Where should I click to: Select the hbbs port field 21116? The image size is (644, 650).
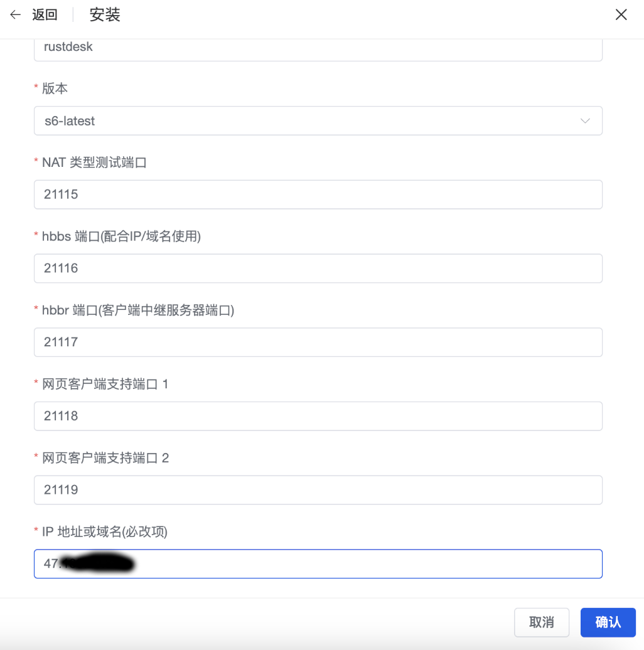click(318, 268)
